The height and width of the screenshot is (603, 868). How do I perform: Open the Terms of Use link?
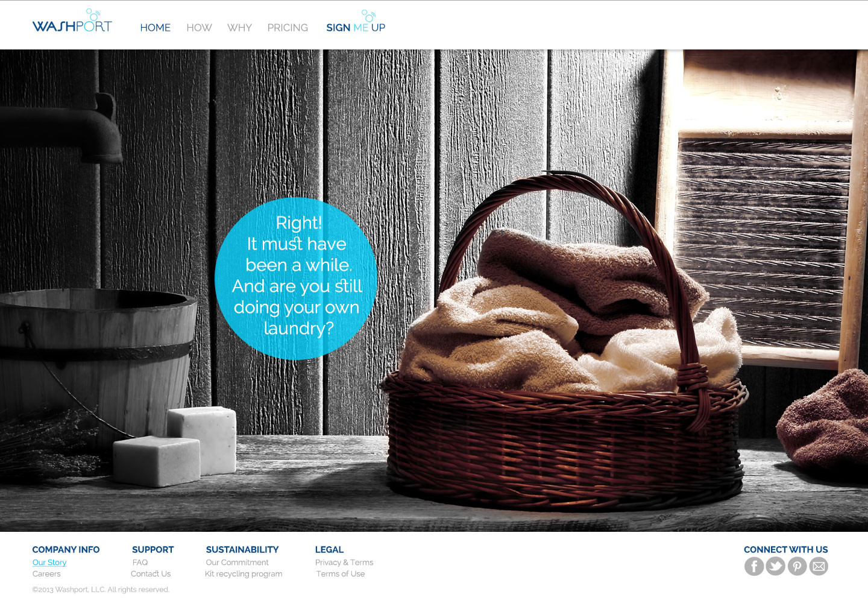(341, 573)
